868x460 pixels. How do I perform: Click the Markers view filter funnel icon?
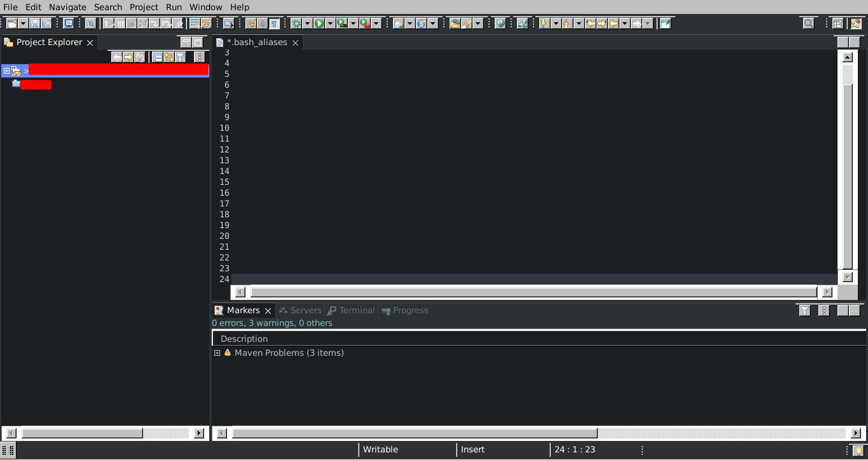coord(804,311)
